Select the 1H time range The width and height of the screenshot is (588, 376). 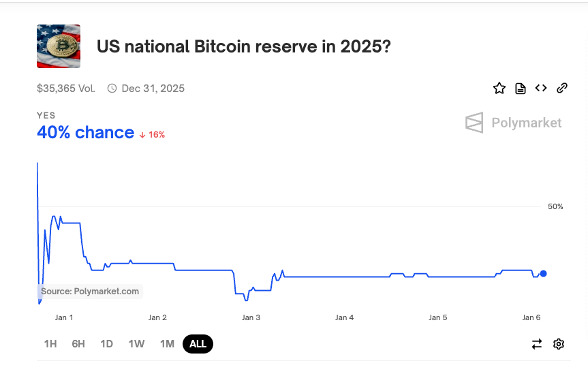pyautogui.click(x=50, y=344)
